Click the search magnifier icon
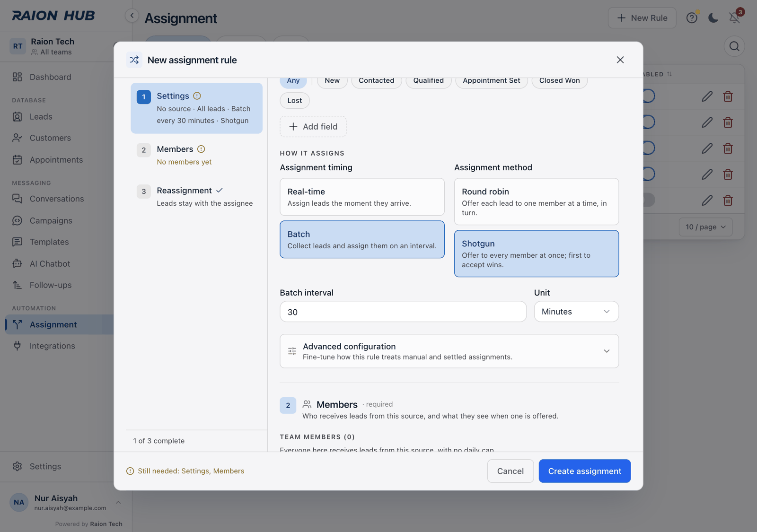757x532 pixels. click(x=734, y=46)
